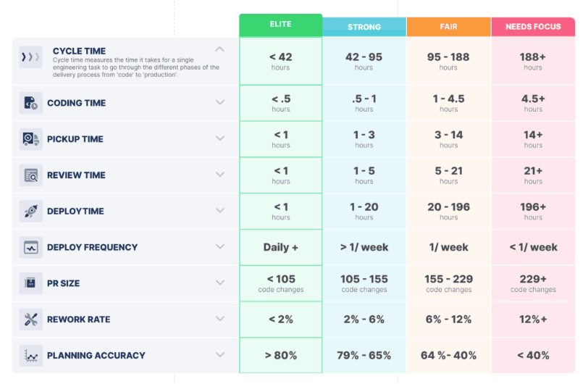The height and width of the screenshot is (384, 588).
Task: Click the Rework Rate label
Action: coord(76,320)
